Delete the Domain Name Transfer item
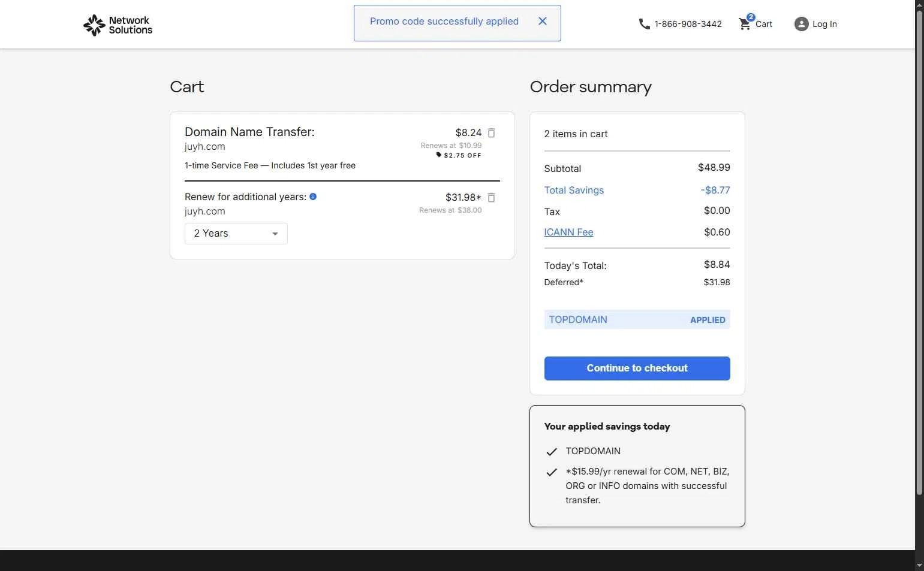The image size is (924, 571). coord(491,133)
